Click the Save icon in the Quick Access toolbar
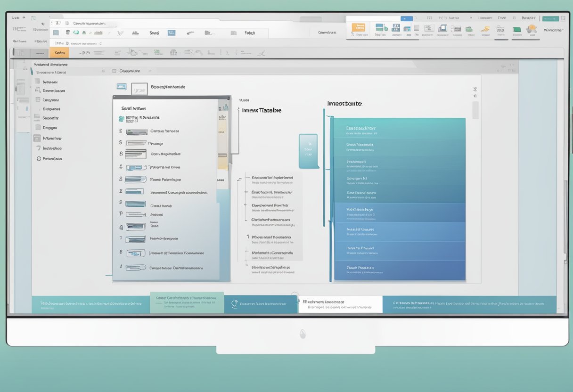This screenshot has height=392, width=573. point(67,32)
